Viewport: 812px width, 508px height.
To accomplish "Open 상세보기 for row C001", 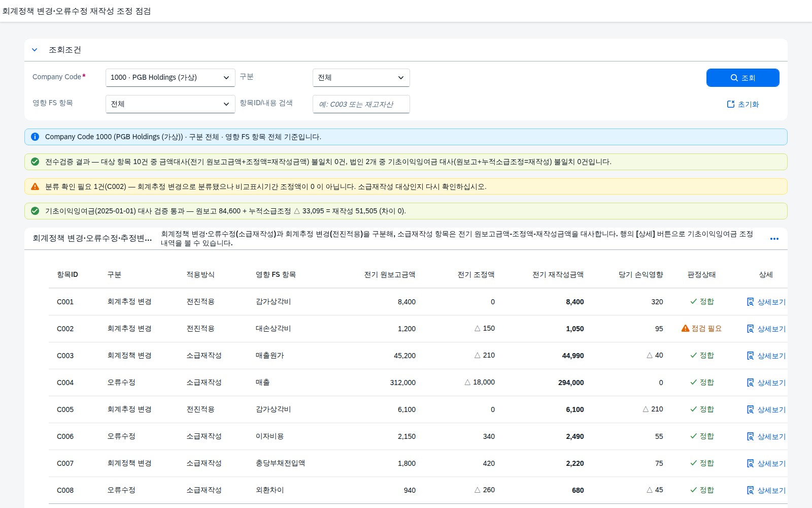I will click(766, 302).
